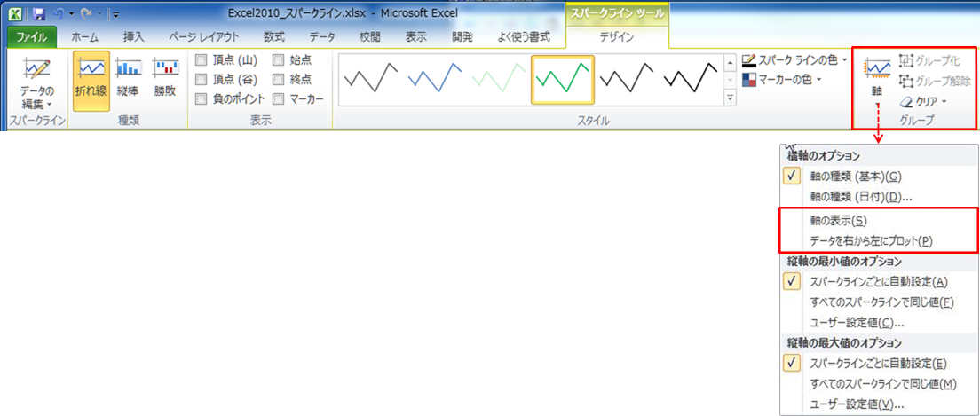Select the デザイン tab under スパークライン ツール
Image resolution: width=980 pixels, height=416 pixels.
(x=617, y=37)
